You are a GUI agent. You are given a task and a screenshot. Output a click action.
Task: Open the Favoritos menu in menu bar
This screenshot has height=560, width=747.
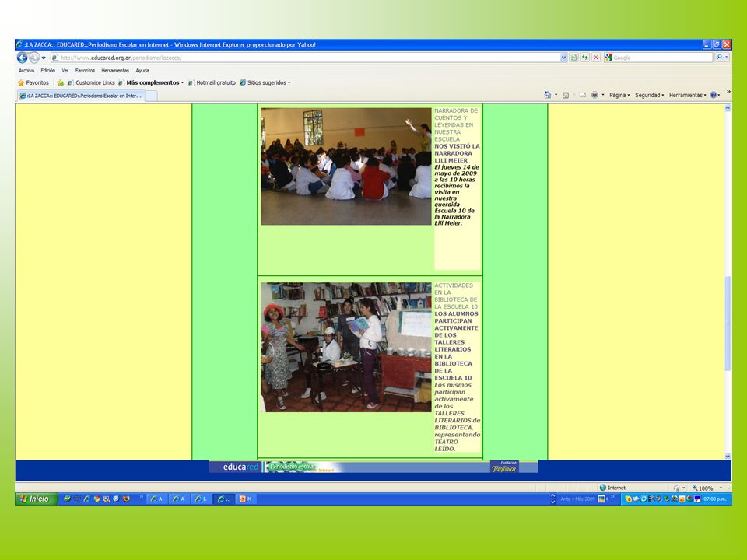(86, 71)
